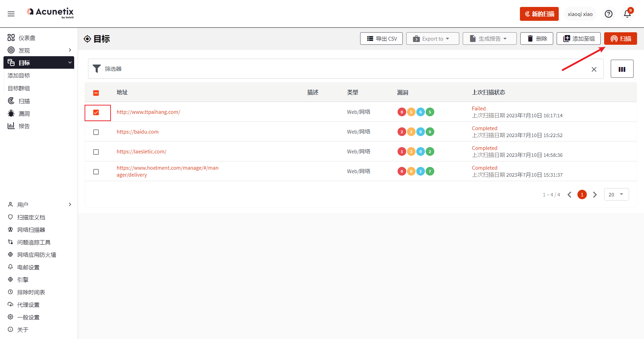Select Target Groups (目标群组) menu item

tap(19, 88)
